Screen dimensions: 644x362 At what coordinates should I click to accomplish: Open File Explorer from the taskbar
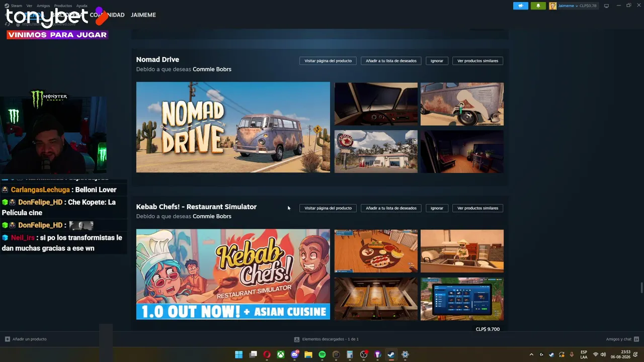(x=308, y=354)
